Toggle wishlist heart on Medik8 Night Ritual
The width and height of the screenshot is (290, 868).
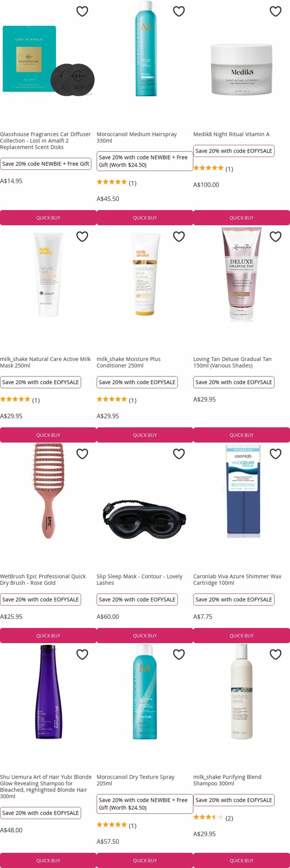coord(276,12)
